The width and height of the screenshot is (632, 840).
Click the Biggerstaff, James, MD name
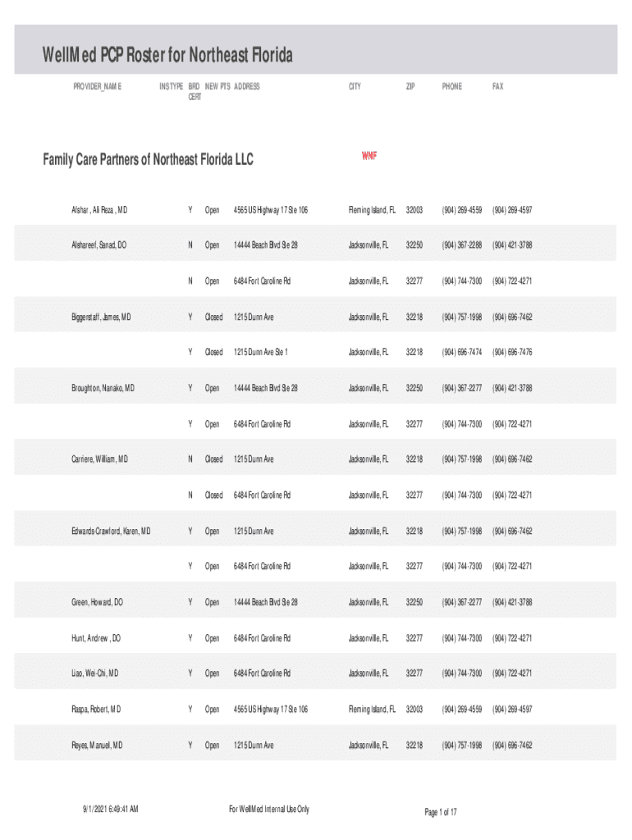(x=101, y=317)
